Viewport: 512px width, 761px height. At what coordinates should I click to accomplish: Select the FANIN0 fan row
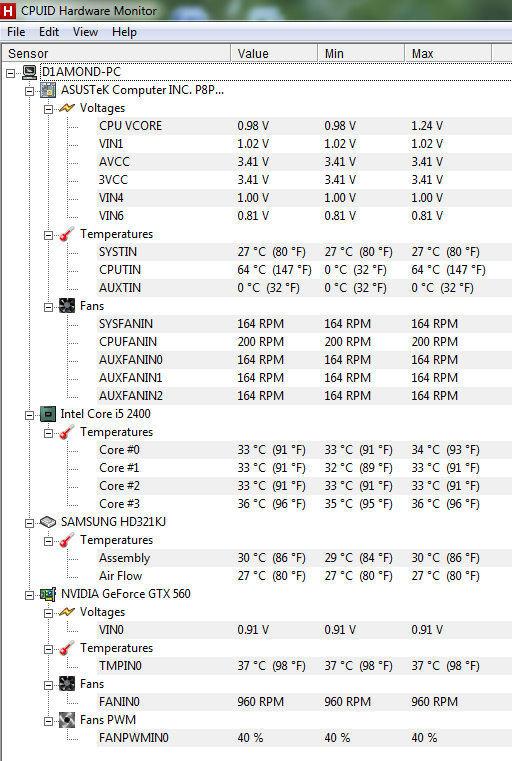[304, 702]
